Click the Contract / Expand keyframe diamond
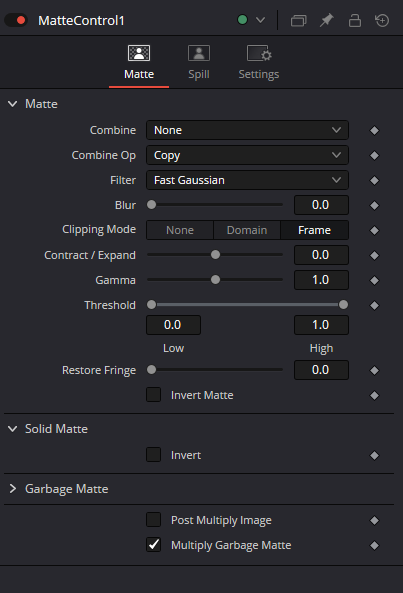403x593 pixels. [x=374, y=255]
